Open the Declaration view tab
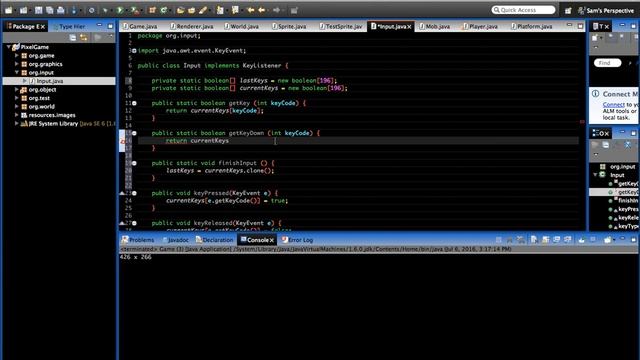The image size is (640, 360). click(x=215, y=240)
